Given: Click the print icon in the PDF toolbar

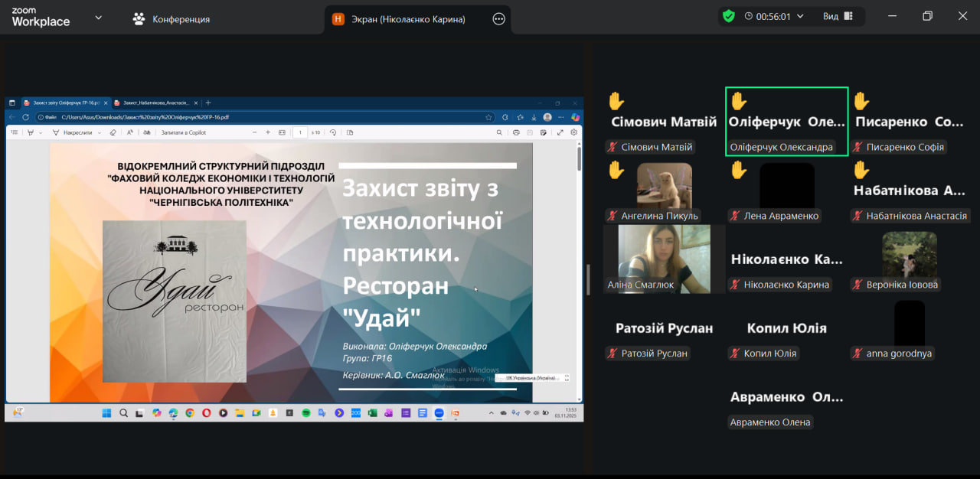Looking at the screenshot, I should (517, 132).
